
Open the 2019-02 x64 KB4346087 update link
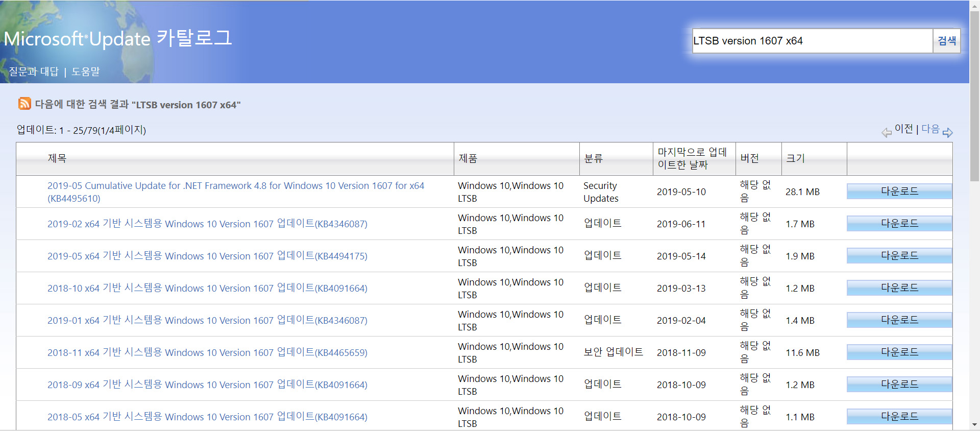[x=207, y=224]
